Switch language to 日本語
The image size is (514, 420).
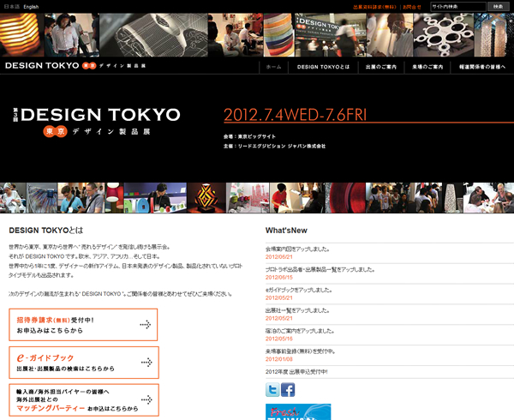coord(11,6)
